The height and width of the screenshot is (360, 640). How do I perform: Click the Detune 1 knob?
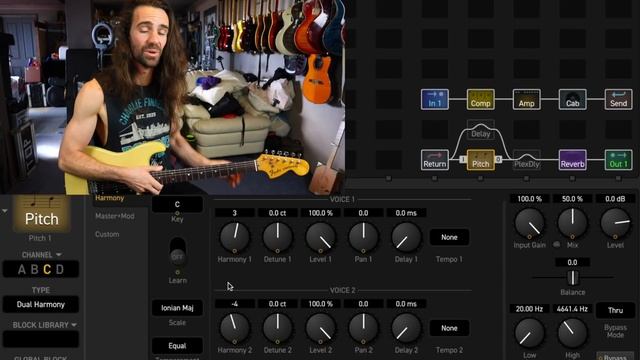tap(278, 237)
